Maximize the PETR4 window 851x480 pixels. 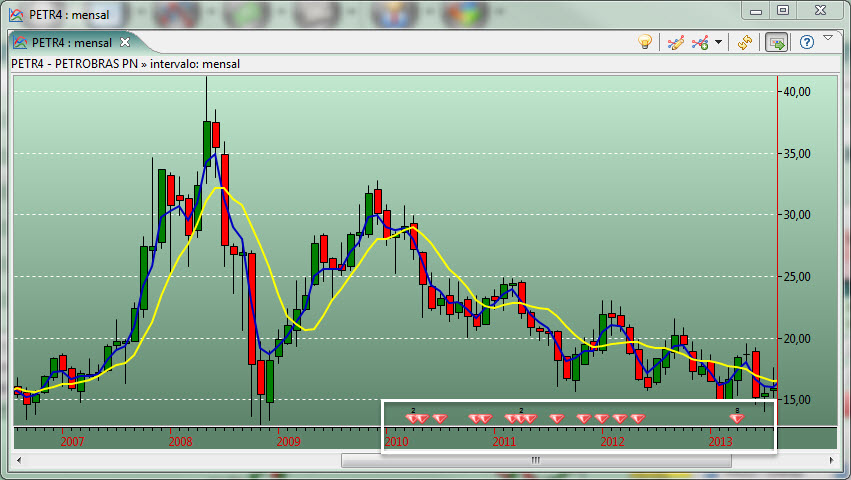pyautogui.click(x=783, y=10)
